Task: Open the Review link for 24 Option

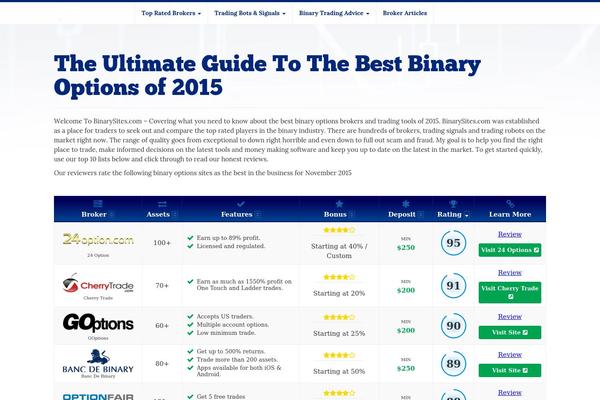Action: click(510, 234)
